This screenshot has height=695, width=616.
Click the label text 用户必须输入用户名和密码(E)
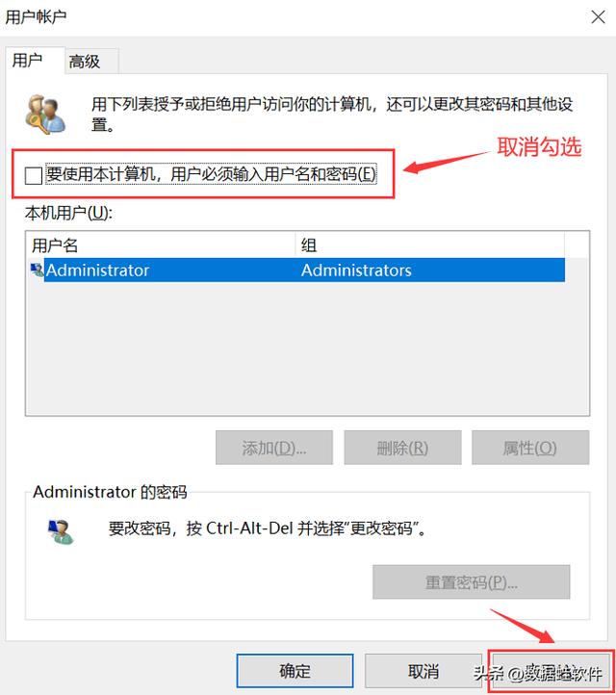click(273, 173)
